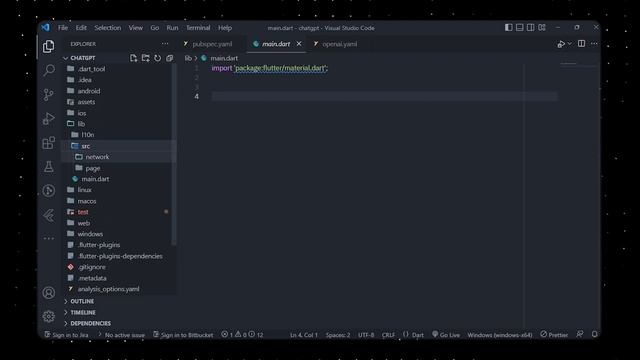Open the Selection menu

pyautogui.click(x=108, y=28)
